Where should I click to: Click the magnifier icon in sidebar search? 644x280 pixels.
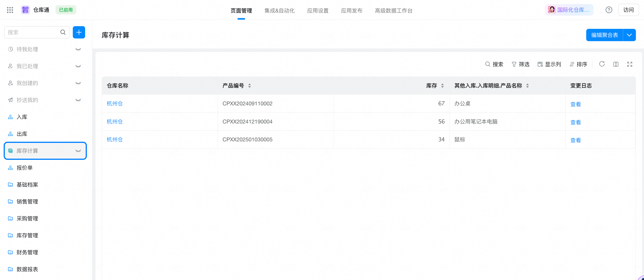[63, 32]
